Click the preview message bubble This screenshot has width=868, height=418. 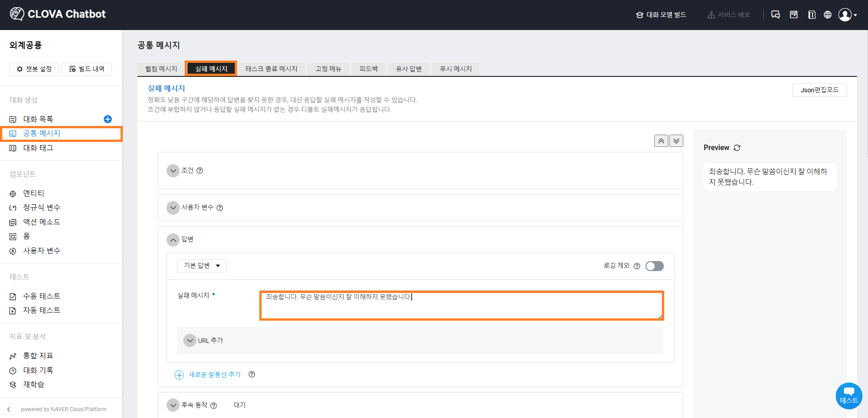tap(770, 177)
